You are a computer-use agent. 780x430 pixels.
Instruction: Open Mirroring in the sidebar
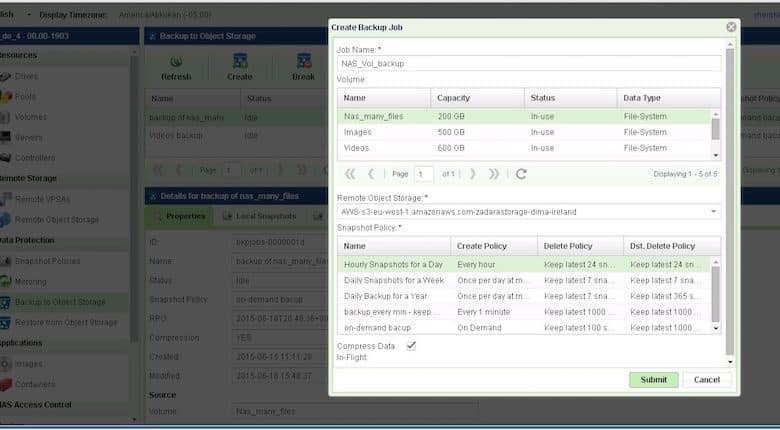tap(30, 282)
